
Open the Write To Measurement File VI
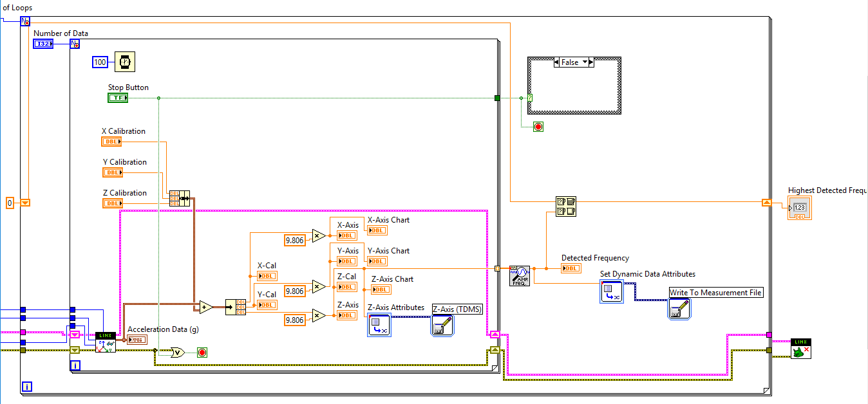(x=679, y=309)
